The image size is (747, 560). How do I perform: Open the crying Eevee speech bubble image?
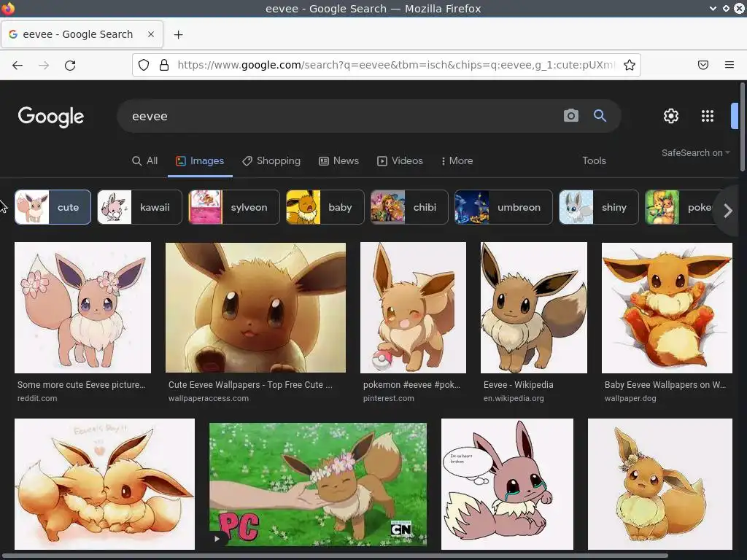point(508,484)
